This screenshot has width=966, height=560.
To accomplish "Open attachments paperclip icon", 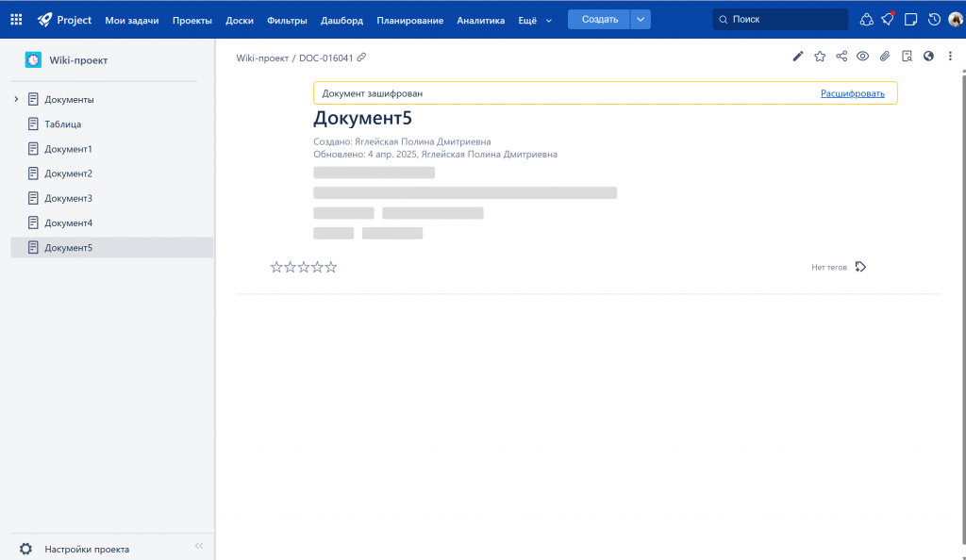I will 885,56.
